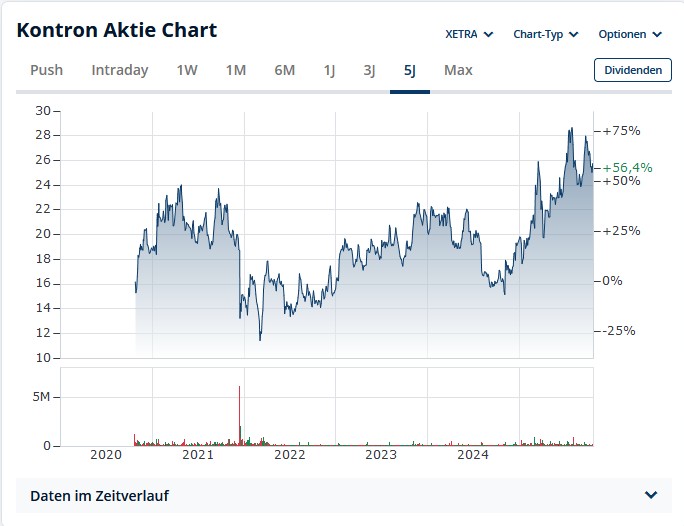Screen dimensions: 684x526
Task: Open the XETRA exchange dropdown
Action: pos(469,34)
